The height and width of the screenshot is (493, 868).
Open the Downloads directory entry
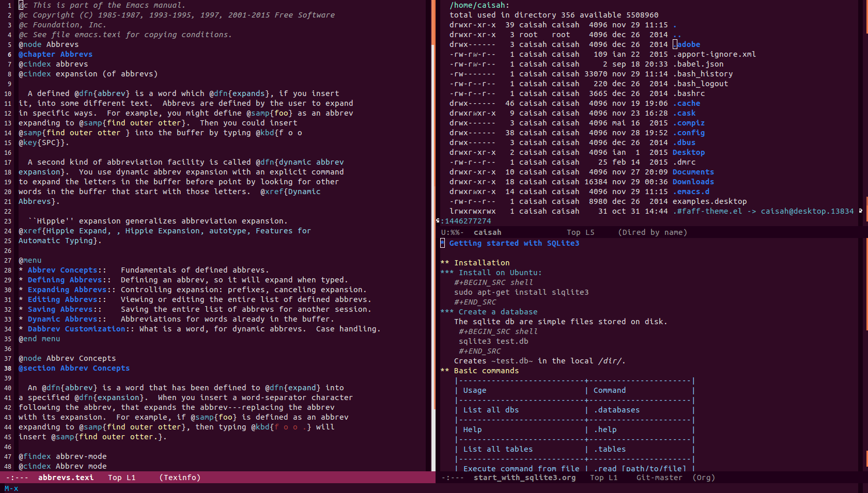pos(693,182)
